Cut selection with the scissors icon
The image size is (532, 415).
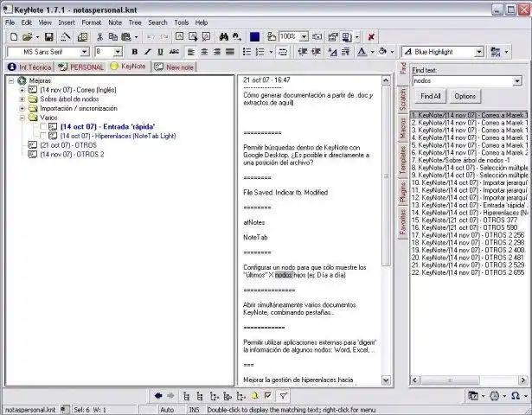[99, 36]
